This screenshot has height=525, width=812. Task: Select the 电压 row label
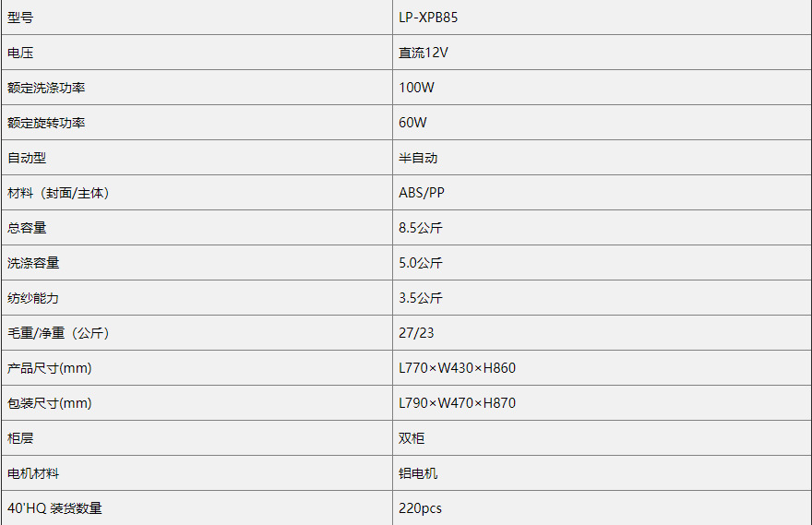click(x=20, y=53)
